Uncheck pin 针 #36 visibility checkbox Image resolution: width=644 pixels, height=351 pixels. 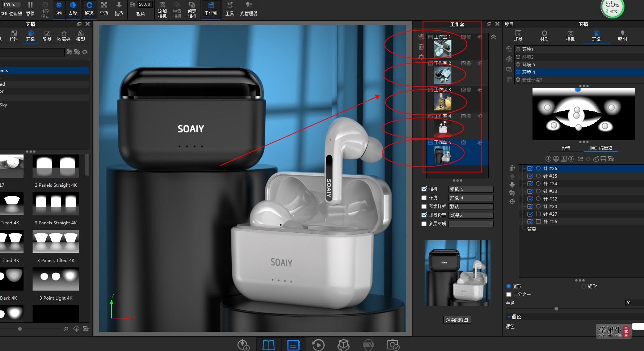[x=530, y=168]
